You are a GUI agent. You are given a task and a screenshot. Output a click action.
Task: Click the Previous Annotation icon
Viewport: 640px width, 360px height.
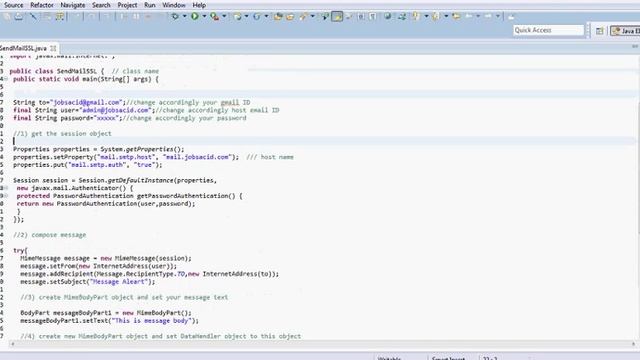tap(435, 16)
